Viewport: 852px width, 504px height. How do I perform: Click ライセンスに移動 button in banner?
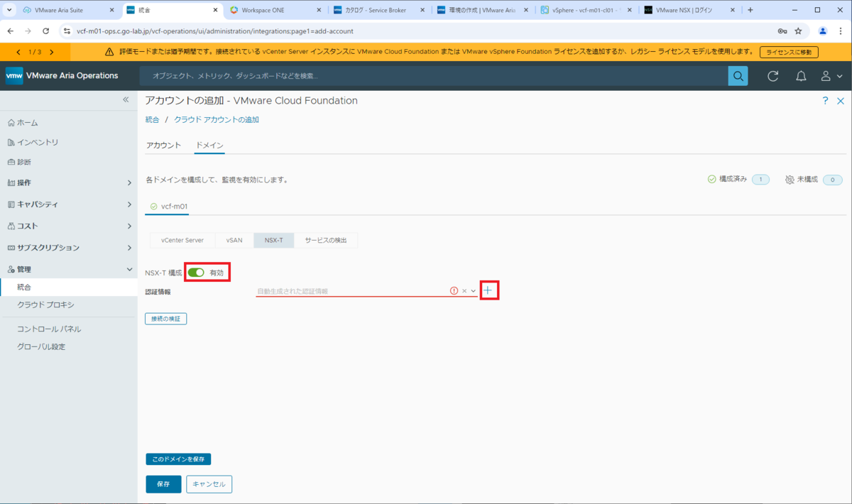coord(789,52)
